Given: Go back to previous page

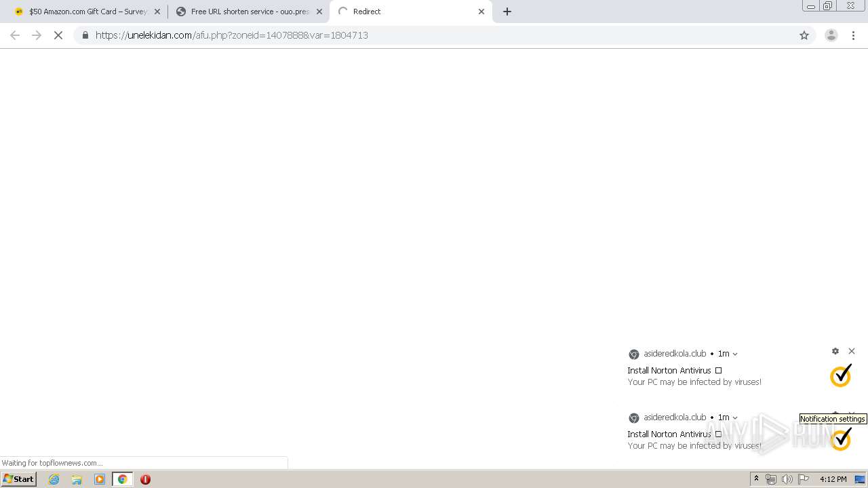Looking at the screenshot, I should tap(15, 35).
